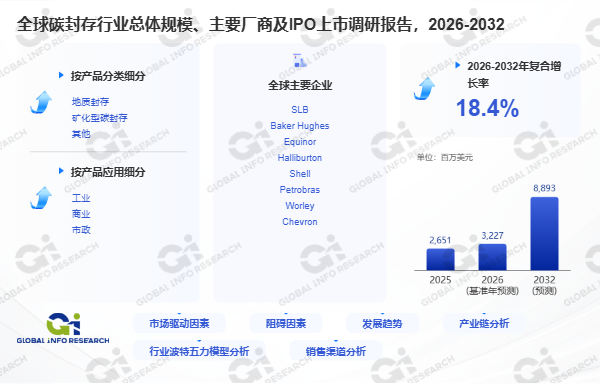This screenshot has width=600, height=384.
Task: Select Petrobras in the company list
Action: click(x=300, y=190)
